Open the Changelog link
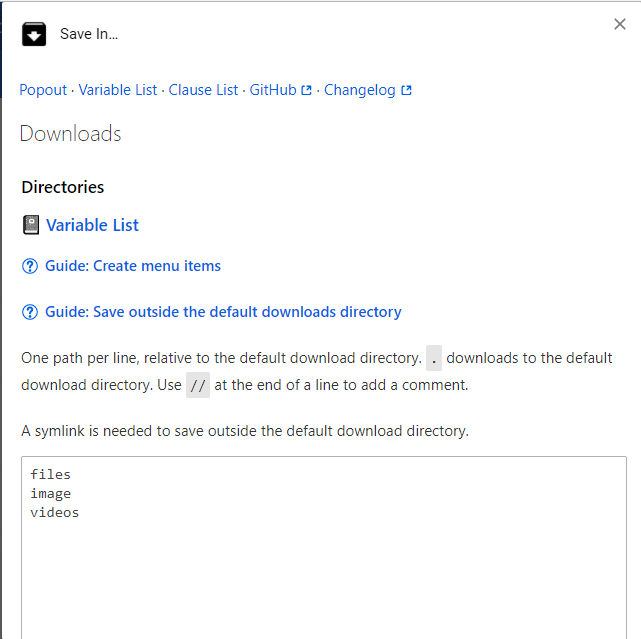This screenshot has width=641, height=639. coord(360,90)
